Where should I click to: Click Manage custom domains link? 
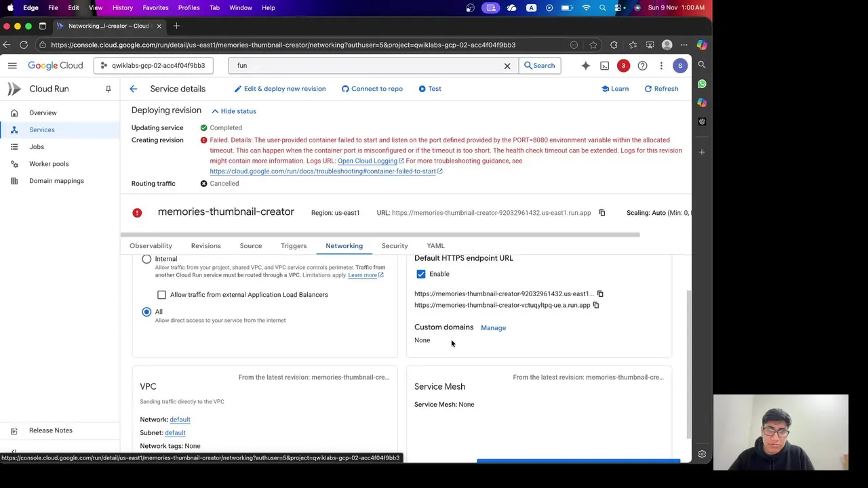tap(493, 328)
